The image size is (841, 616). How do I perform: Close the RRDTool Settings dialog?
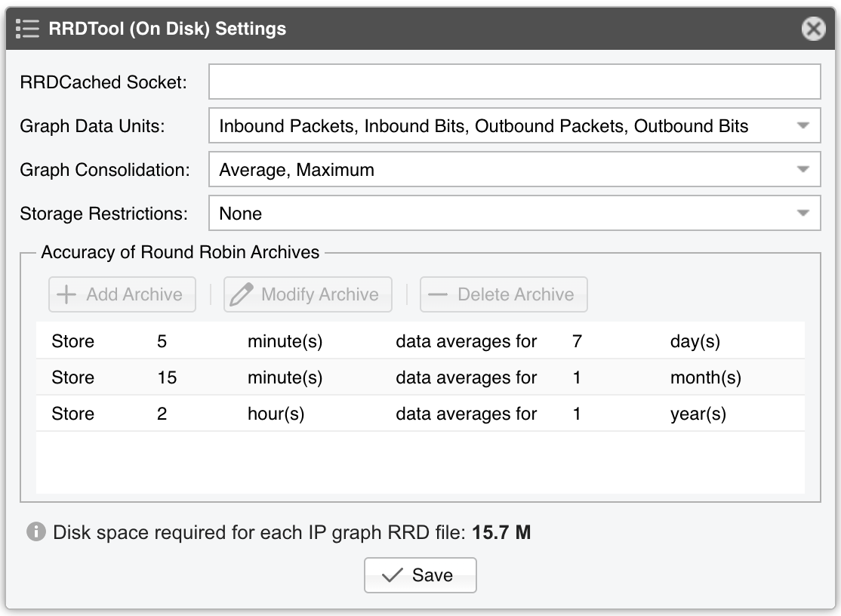pos(813,29)
